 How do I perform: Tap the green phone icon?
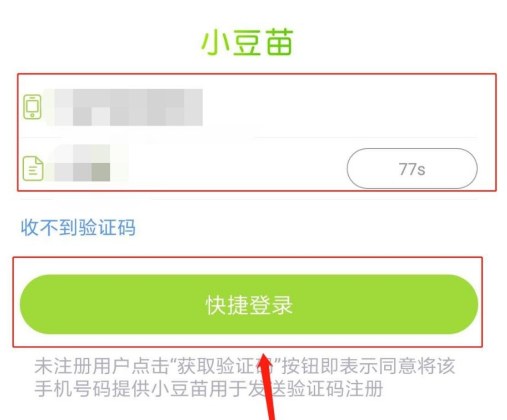(x=32, y=107)
